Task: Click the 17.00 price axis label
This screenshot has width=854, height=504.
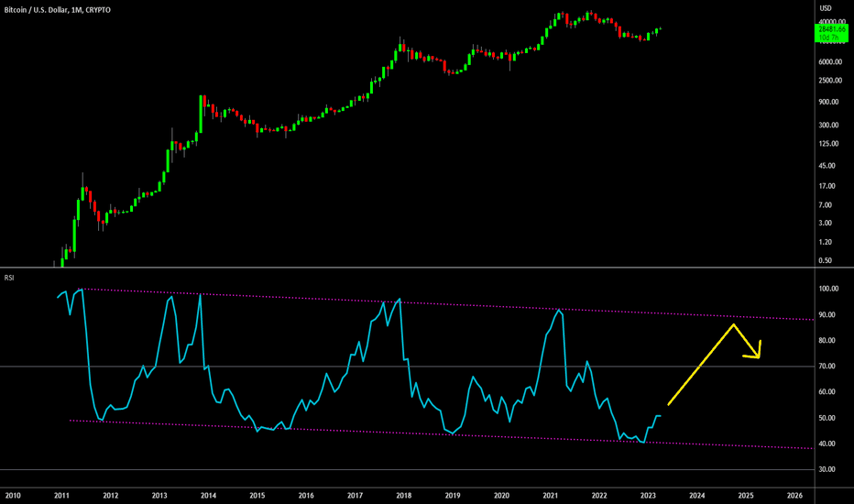Action: click(x=827, y=186)
